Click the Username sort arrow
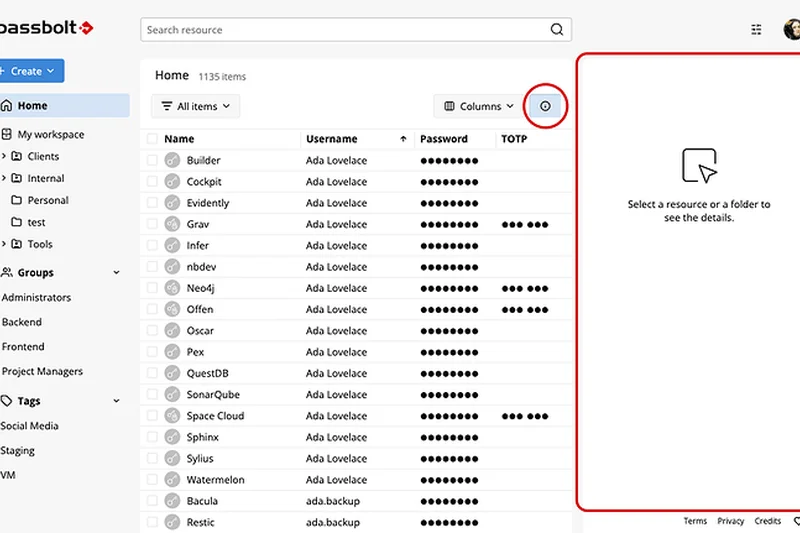This screenshot has width=800, height=533. click(403, 139)
